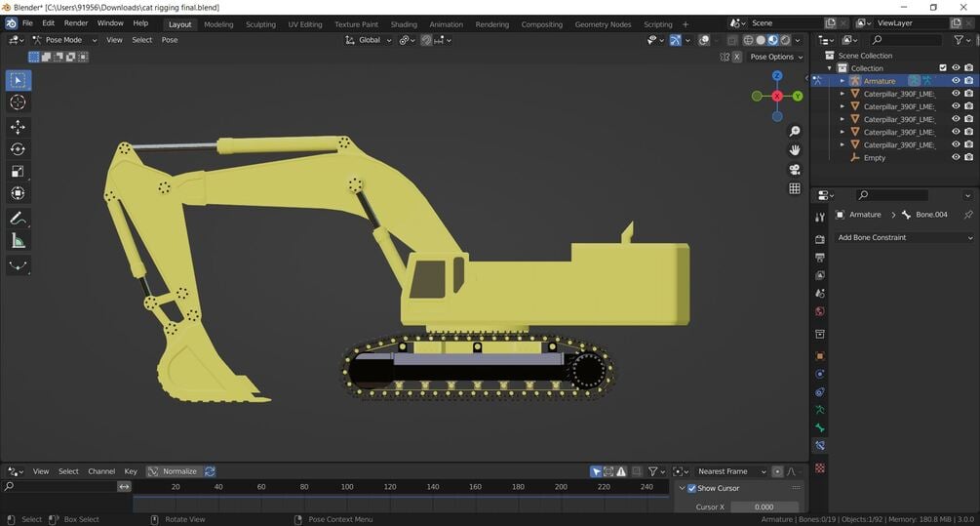
Task: Hide the Empty object via eye icon
Action: 956,157
